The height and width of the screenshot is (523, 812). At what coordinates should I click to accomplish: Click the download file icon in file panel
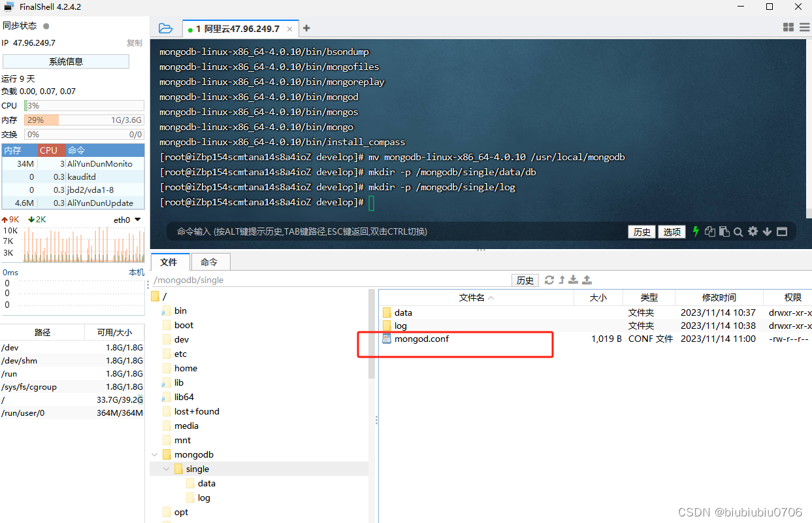point(573,279)
